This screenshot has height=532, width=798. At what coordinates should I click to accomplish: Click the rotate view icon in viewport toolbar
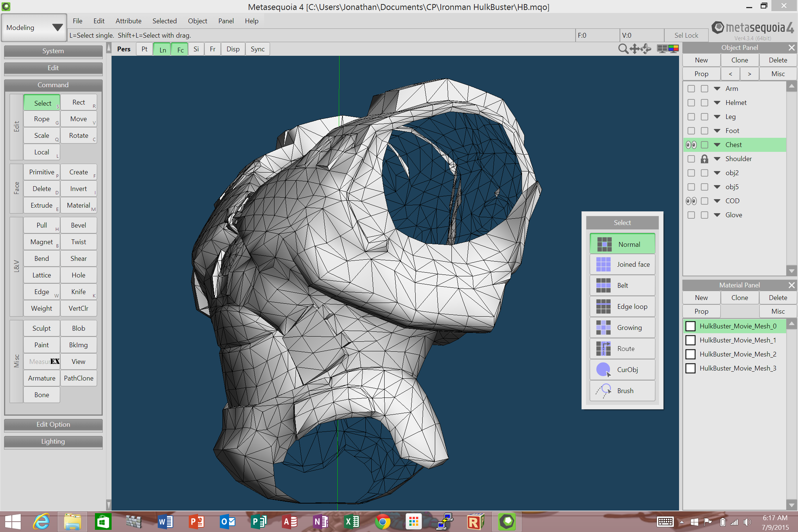[x=646, y=49]
